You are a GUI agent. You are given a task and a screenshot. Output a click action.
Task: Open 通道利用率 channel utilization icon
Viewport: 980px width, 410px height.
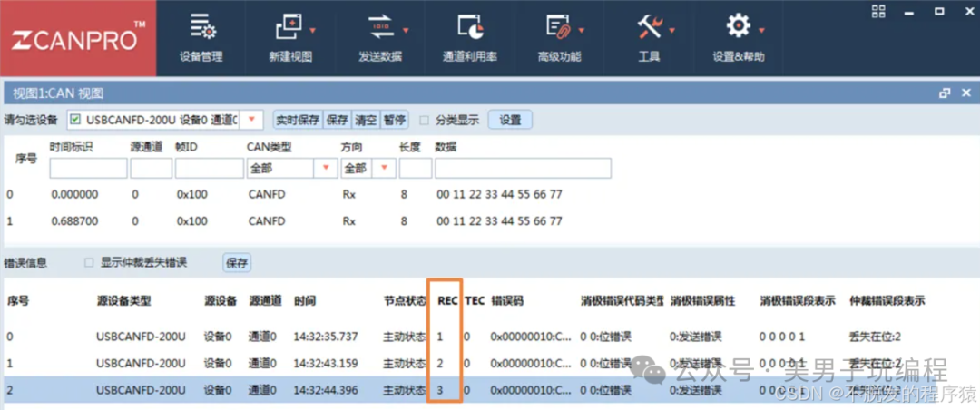click(x=470, y=28)
